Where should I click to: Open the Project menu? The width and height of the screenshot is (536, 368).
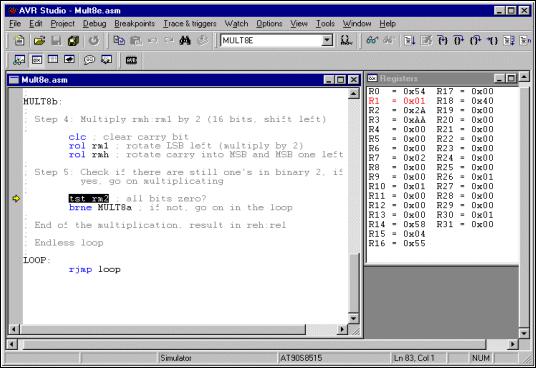pos(63,24)
